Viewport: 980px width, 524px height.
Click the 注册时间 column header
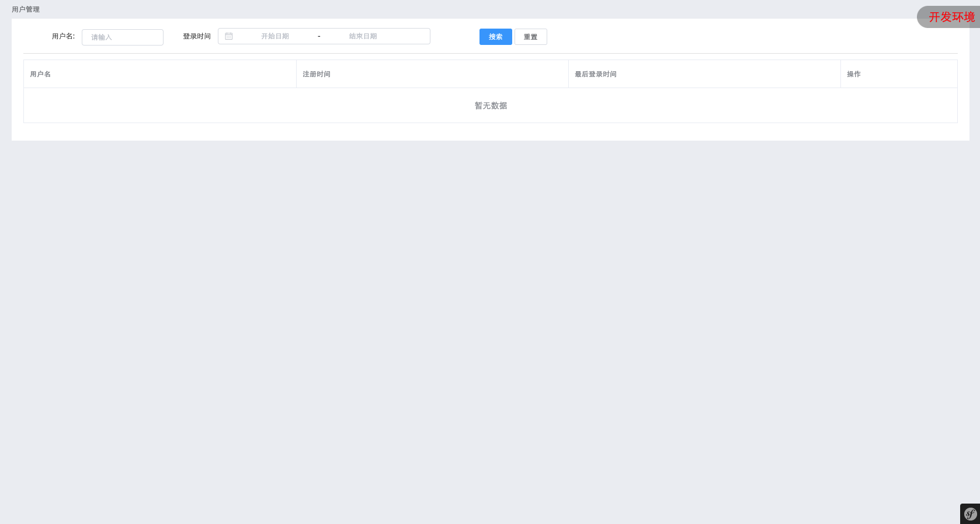click(x=317, y=74)
